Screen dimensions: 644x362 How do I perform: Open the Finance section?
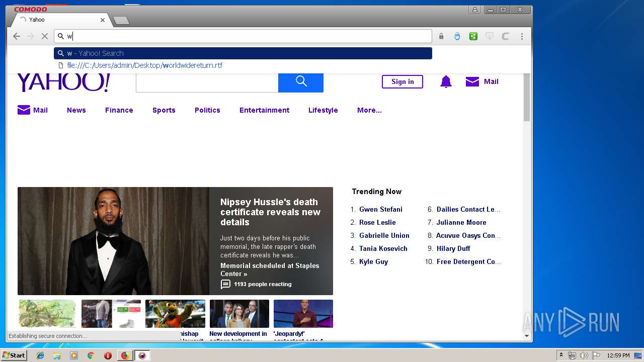coord(119,110)
